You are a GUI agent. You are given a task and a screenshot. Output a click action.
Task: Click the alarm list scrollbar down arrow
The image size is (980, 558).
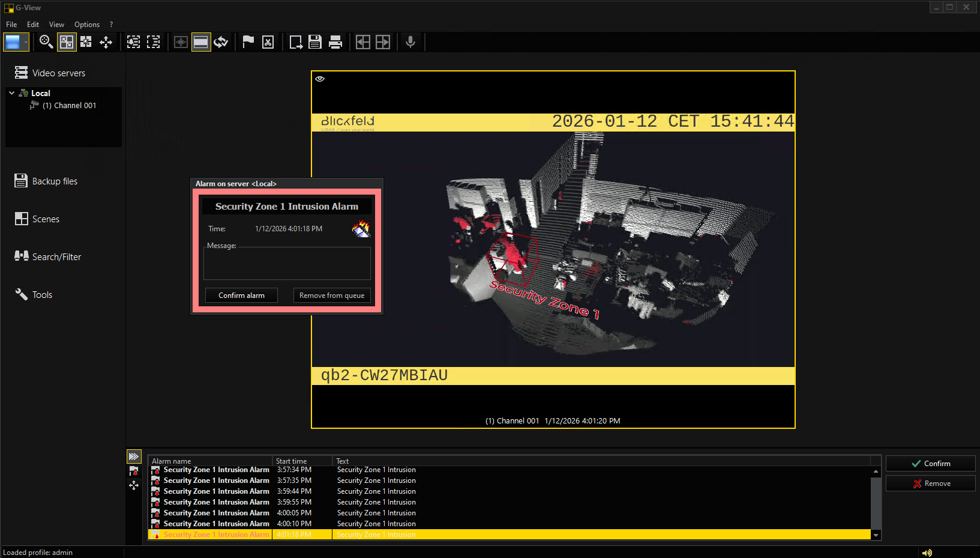pyautogui.click(x=876, y=535)
